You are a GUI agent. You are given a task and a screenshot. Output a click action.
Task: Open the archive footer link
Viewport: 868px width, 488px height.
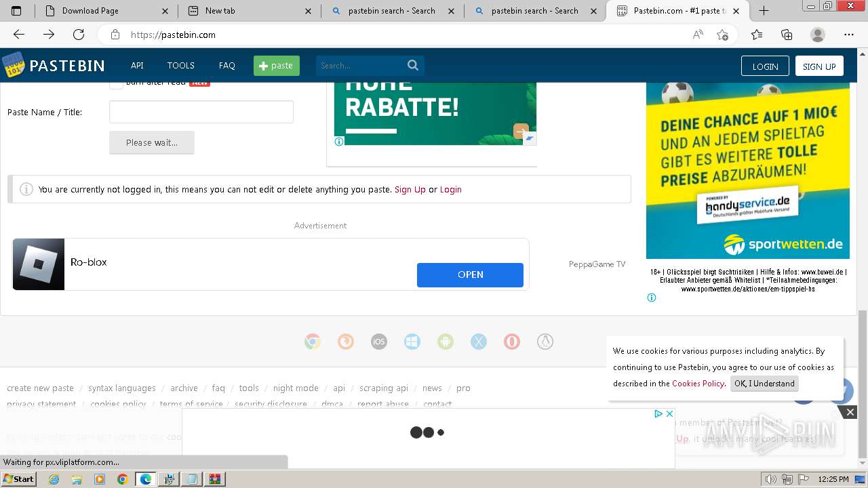pos(184,388)
